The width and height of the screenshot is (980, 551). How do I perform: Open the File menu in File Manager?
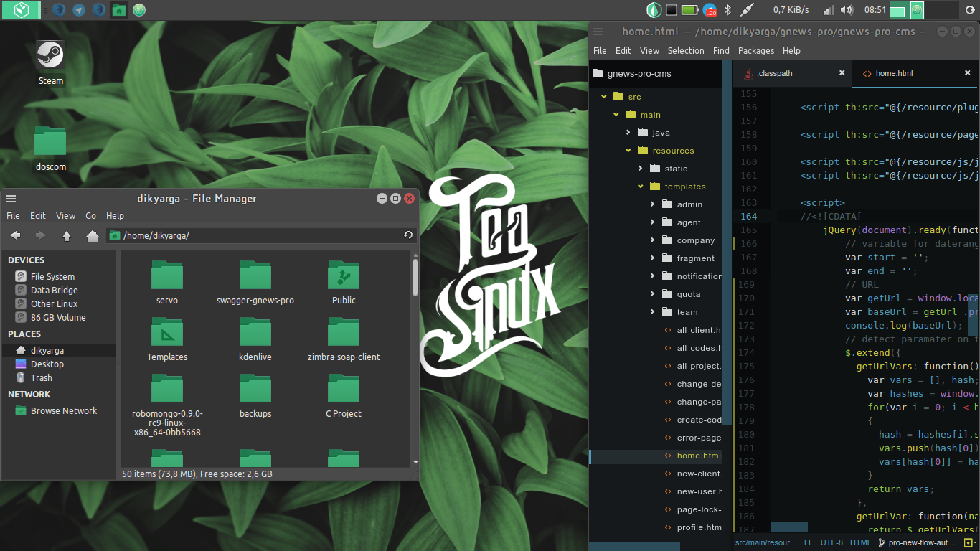tap(13, 215)
